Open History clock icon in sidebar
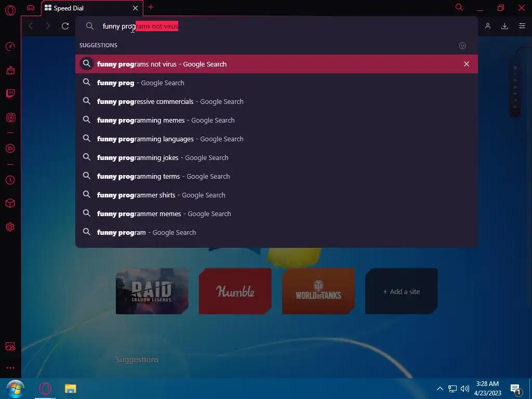The height and width of the screenshot is (399, 532). click(10, 180)
